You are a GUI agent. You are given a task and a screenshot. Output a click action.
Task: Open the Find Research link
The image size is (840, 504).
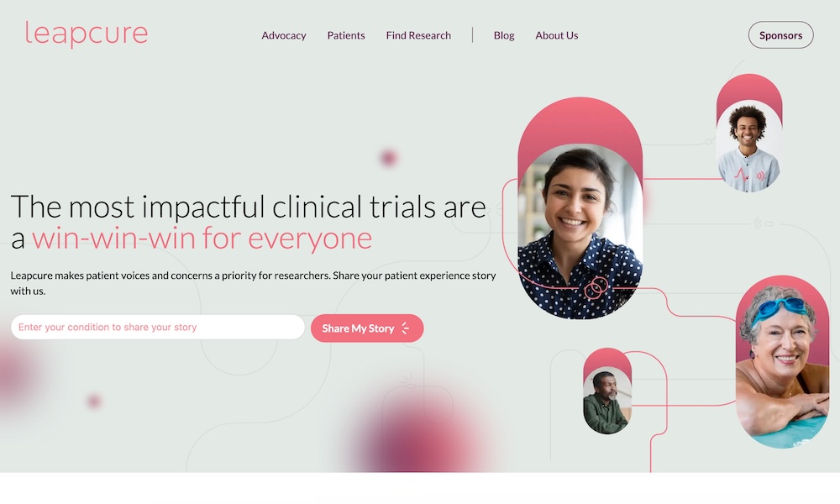418,35
